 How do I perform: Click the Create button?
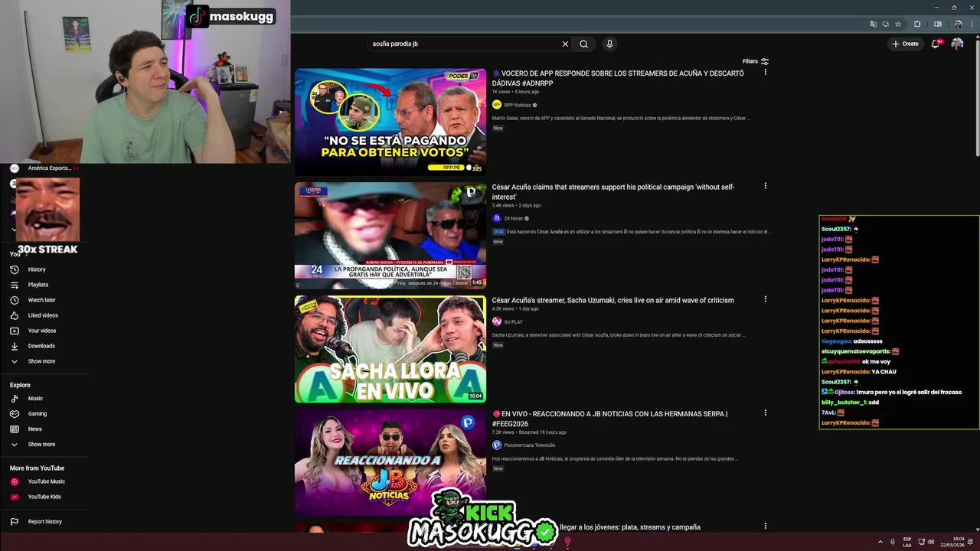pos(905,44)
